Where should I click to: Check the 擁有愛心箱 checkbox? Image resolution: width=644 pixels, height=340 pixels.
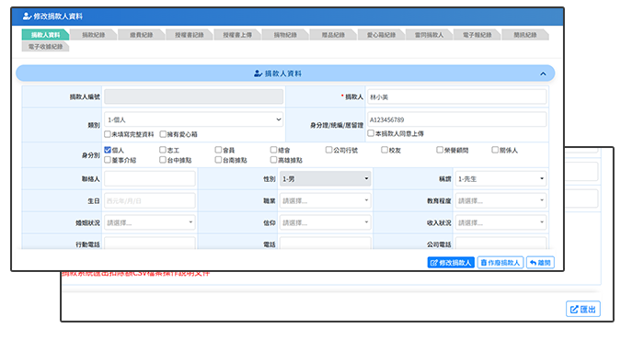pyautogui.click(x=163, y=134)
